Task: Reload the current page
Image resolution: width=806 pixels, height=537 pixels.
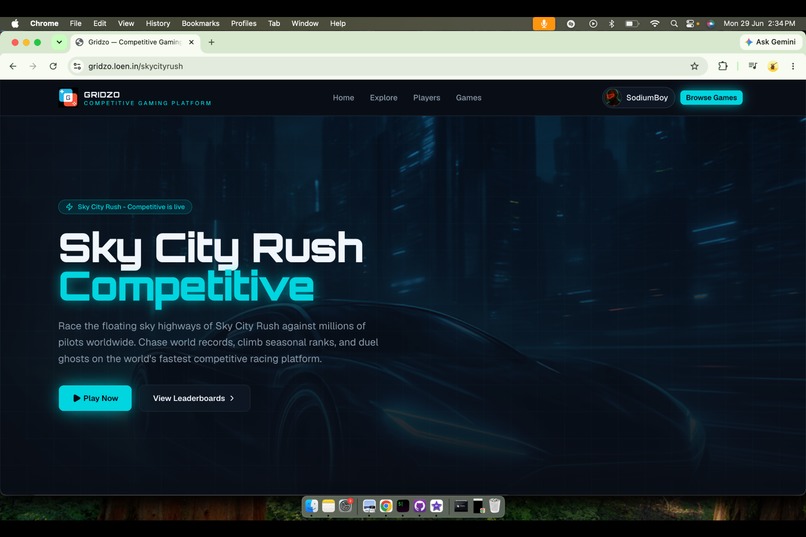Action: (x=53, y=66)
